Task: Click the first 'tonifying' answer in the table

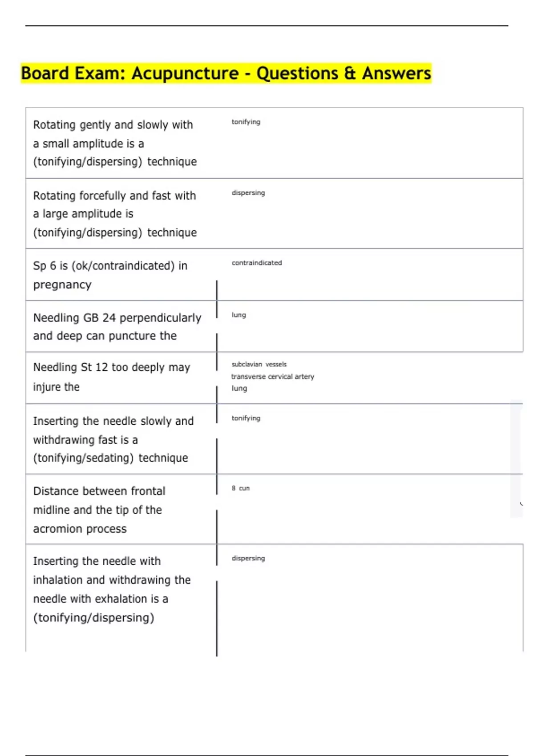Action: pos(246,122)
